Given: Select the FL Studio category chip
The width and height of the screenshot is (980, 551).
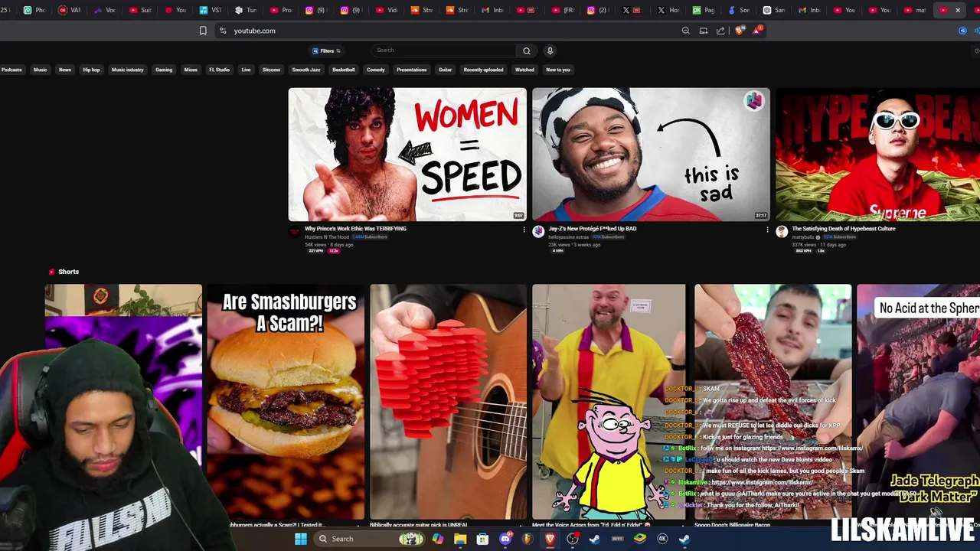Looking at the screenshot, I should (x=219, y=70).
